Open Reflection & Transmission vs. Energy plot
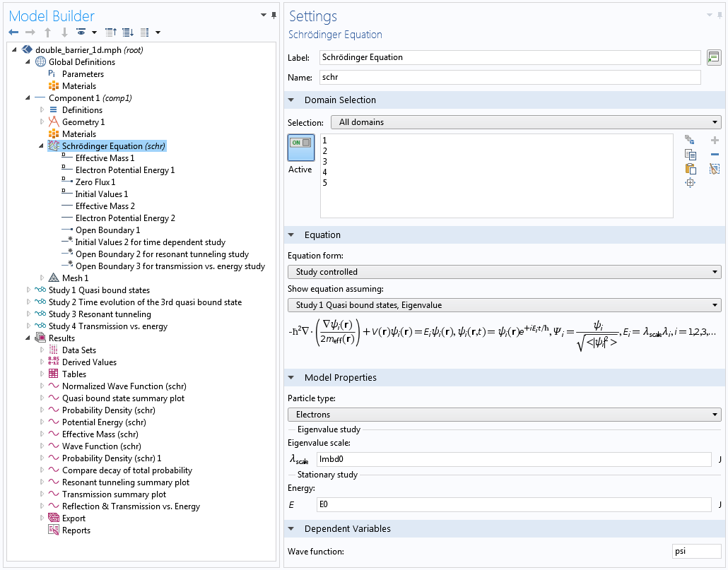The height and width of the screenshot is (570, 728). [x=131, y=506]
